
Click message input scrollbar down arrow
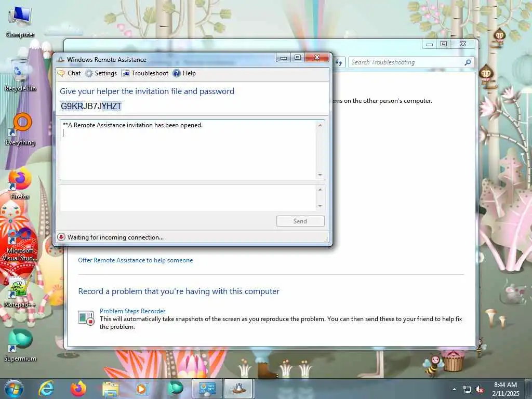320,206
